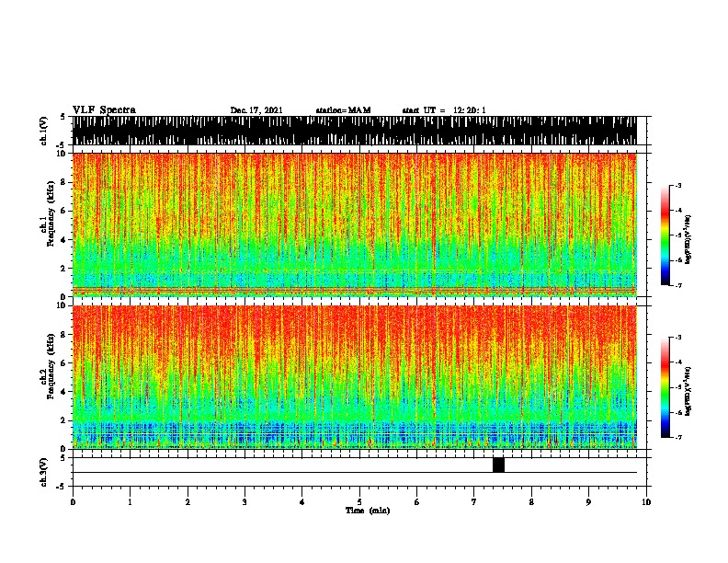
Task: Select the "ch.3(V)" axis label
Action: [44, 472]
